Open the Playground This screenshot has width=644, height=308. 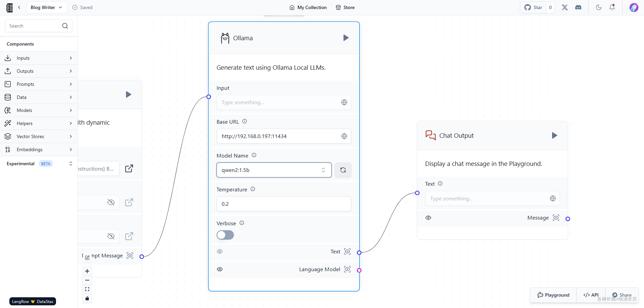(x=553, y=295)
